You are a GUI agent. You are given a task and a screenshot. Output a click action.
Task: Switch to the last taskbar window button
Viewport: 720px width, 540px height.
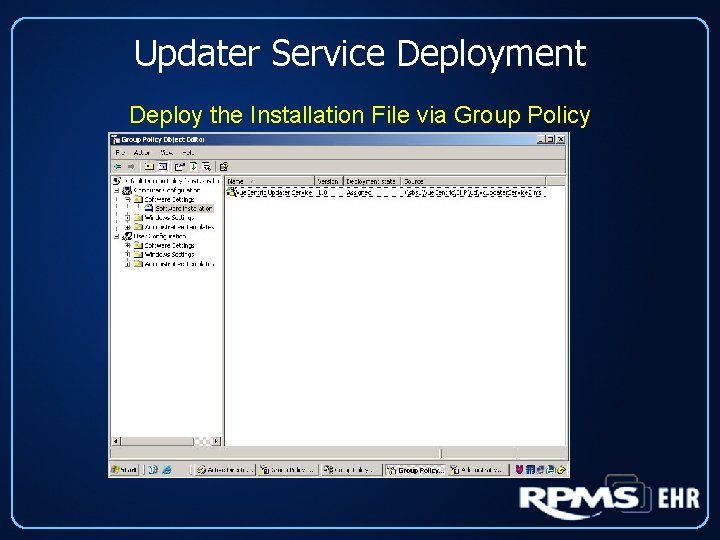478,470
